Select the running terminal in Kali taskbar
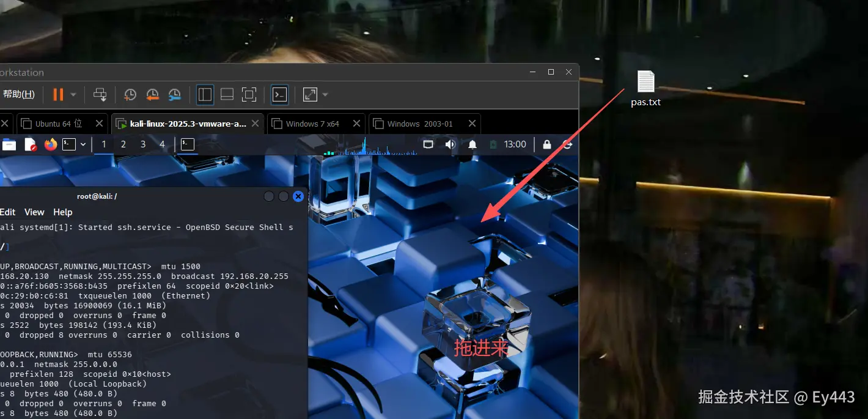 [x=188, y=144]
